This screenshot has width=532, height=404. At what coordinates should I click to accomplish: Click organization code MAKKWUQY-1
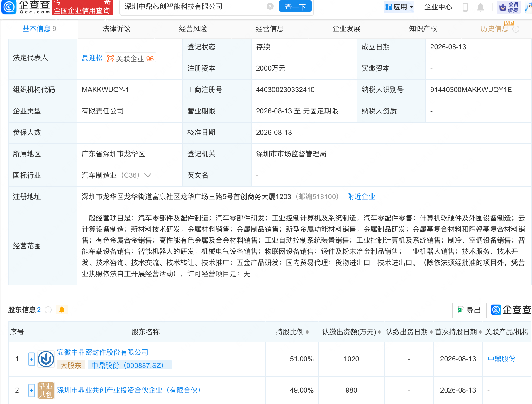105,90
